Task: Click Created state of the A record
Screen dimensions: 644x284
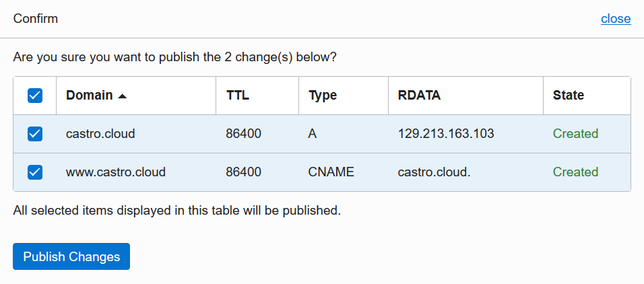Action: [x=575, y=134]
